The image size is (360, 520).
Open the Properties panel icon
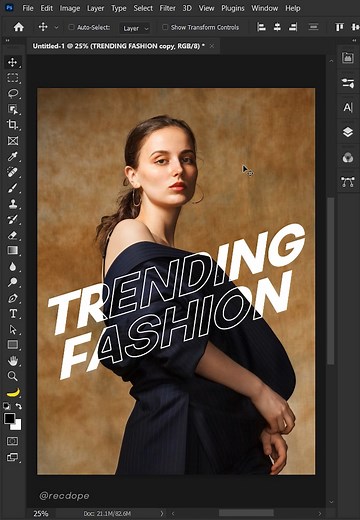(x=348, y=83)
